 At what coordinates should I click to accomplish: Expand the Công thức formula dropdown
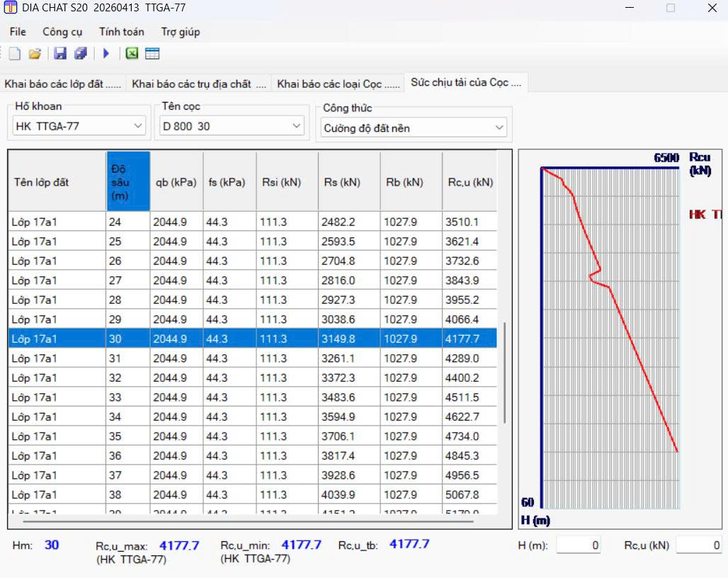[499, 127]
